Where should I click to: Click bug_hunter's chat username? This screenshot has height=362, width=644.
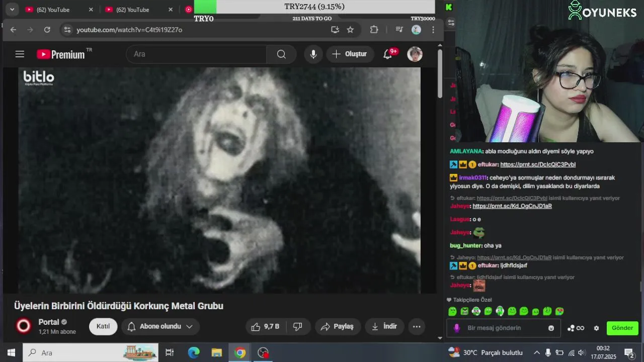click(x=466, y=246)
